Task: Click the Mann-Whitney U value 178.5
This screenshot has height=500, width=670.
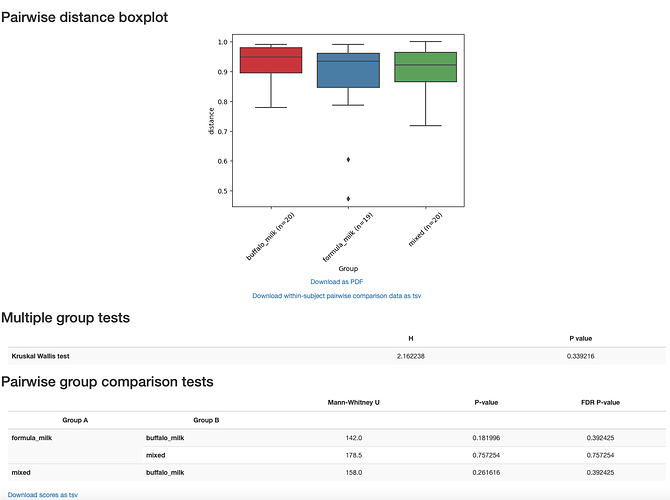Action: point(354,455)
